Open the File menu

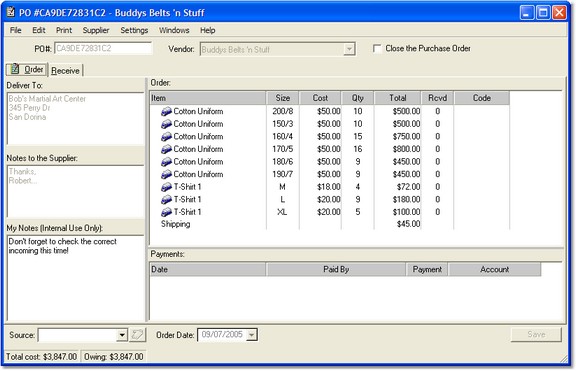(x=15, y=30)
